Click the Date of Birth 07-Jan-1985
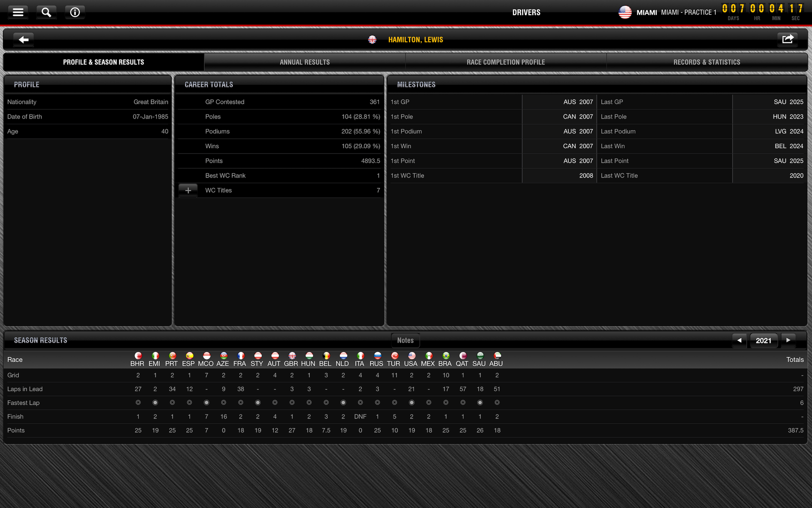The image size is (812, 508). point(150,117)
